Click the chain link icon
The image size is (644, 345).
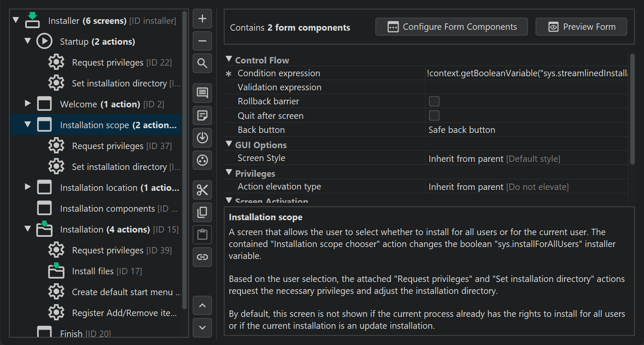click(x=202, y=257)
